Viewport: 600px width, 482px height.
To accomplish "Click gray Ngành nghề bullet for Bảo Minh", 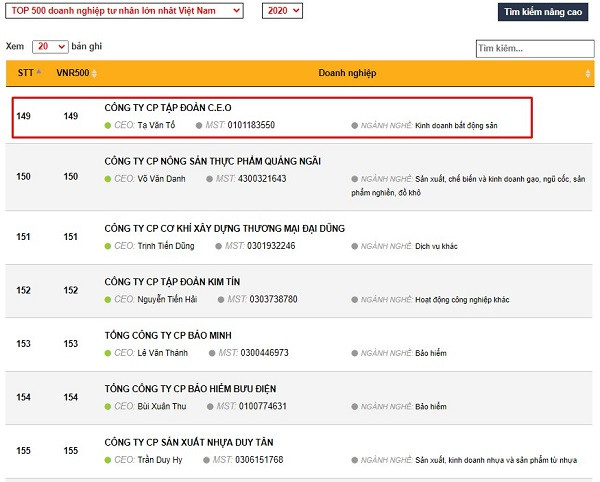I will 354,352.
